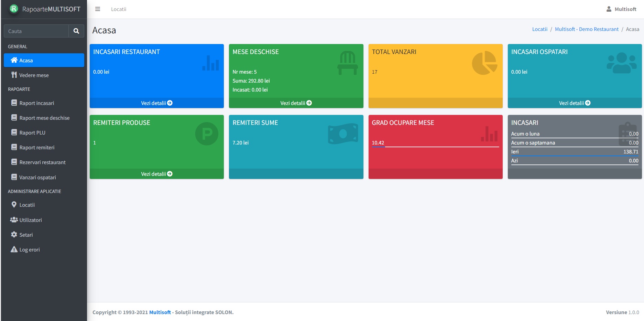Screen dimensions: 644x321
Task: Click the pie chart icon in Total Vanzari
Action: (484, 63)
